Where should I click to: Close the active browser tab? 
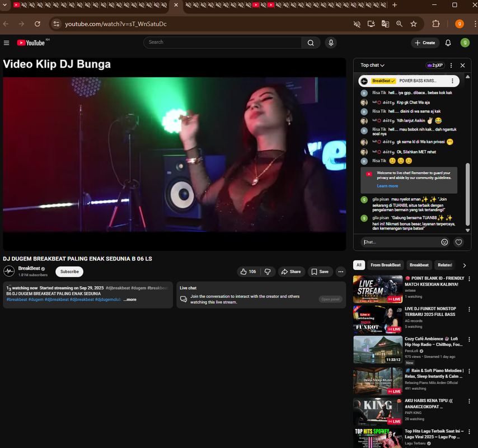(x=176, y=5)
